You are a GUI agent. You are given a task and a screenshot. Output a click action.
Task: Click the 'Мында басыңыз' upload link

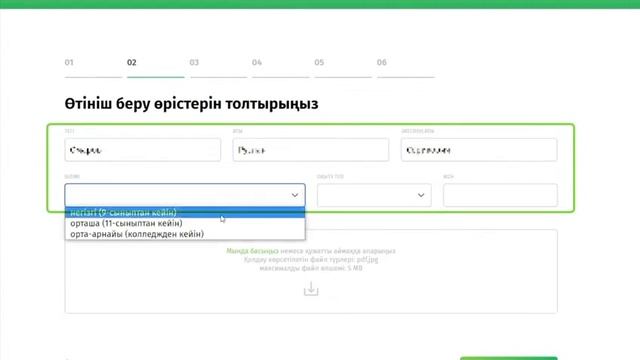[252, 251]
